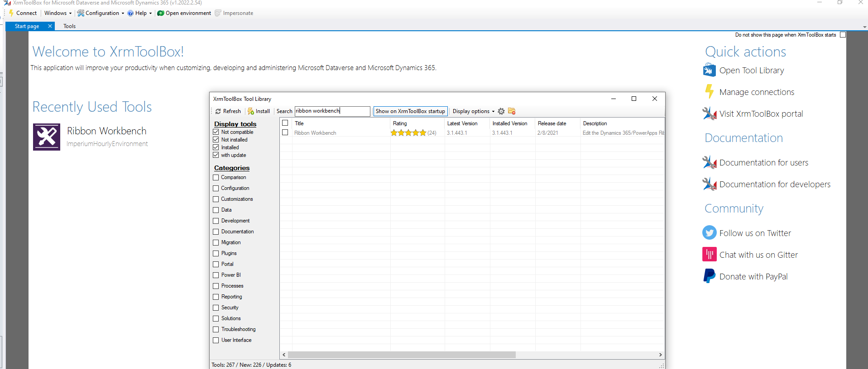Click Show on XrmToolBox startup button
This screenshot has height=369, width=868.
coord(410,111)
